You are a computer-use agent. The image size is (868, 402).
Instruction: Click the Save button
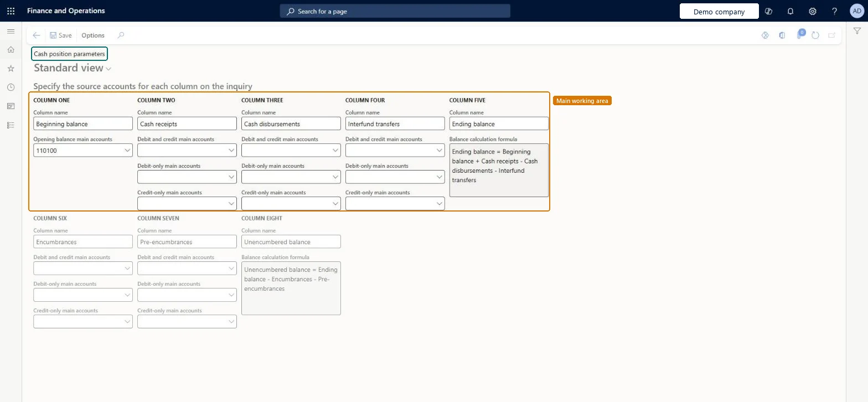(x=61, y=35)
